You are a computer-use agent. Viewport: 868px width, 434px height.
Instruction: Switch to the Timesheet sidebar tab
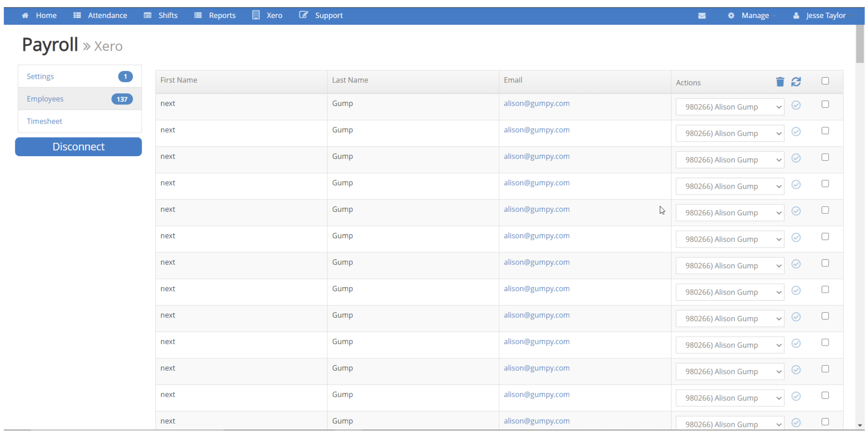coord(44,121)
